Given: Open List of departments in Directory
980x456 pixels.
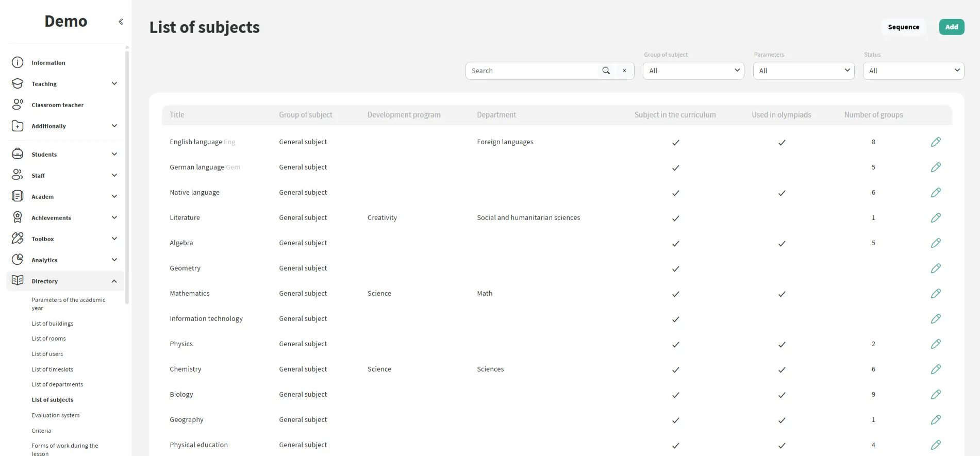Looking at the screenshot, I should tap(57, 384).
